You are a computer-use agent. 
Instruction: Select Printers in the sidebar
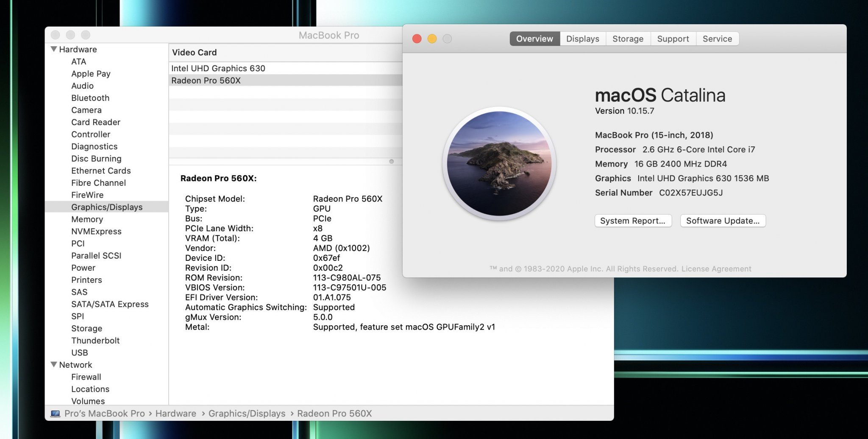point(86,280)
